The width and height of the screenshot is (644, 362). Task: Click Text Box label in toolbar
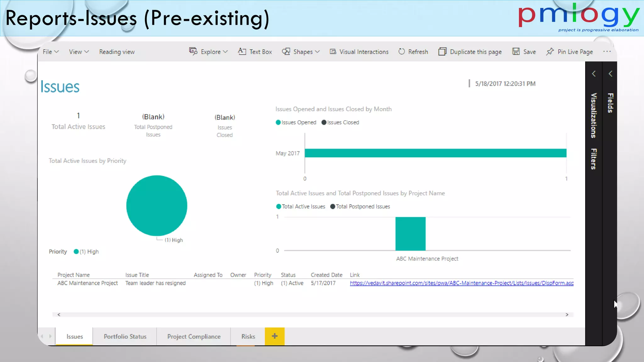coord(261,52)
